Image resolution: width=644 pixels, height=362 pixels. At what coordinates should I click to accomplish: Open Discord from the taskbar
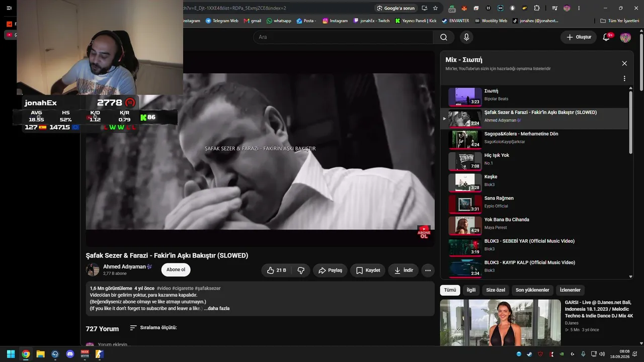70,354
